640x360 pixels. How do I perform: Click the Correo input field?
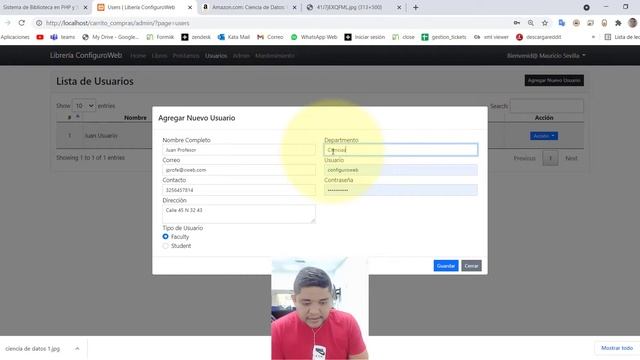239,170
